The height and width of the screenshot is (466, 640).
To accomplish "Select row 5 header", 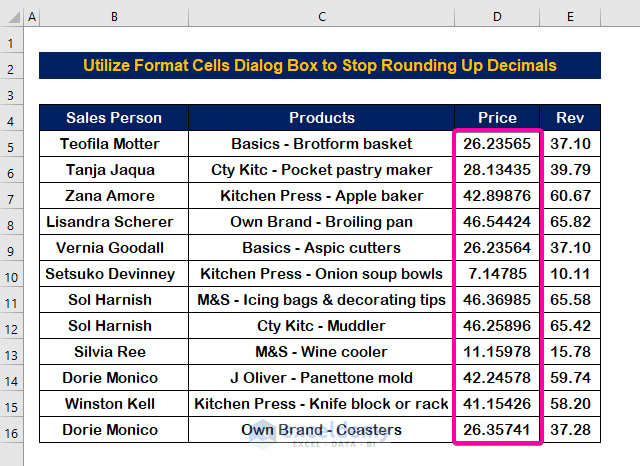I will (10, 144).
